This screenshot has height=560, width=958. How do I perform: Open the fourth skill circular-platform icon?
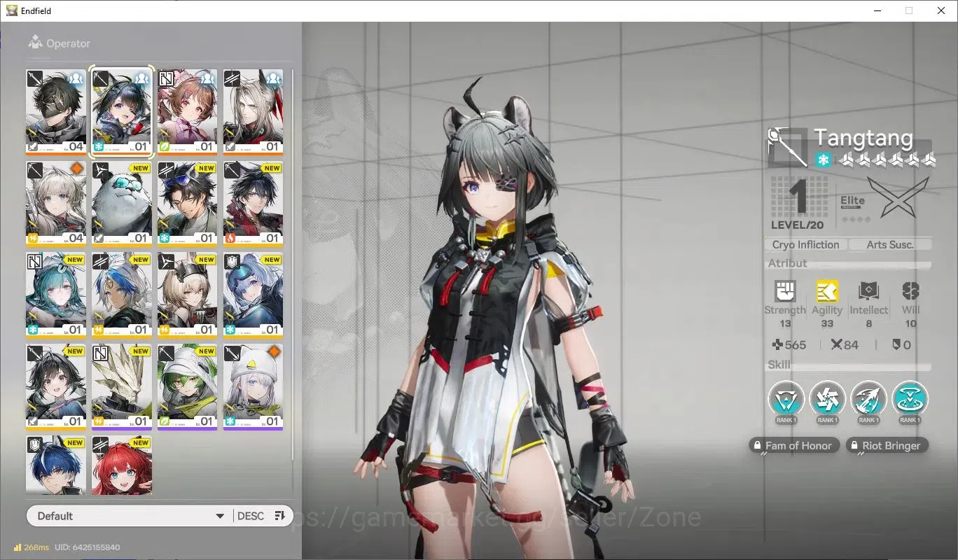pos(910,399)
